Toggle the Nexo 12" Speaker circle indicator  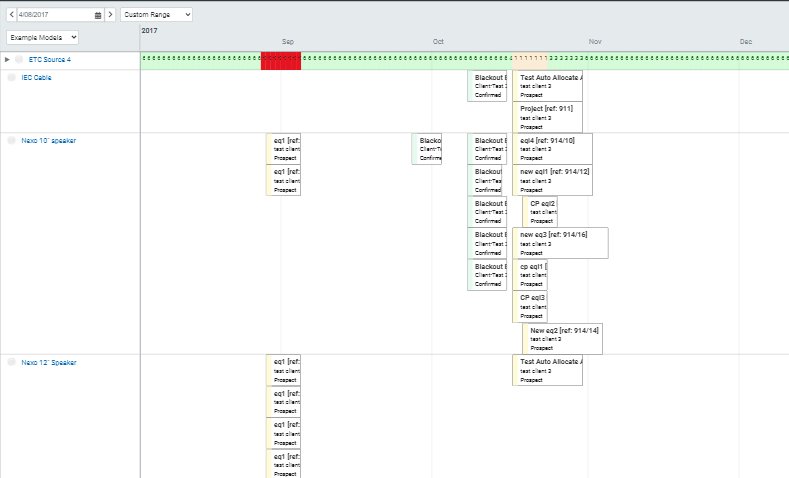point(12,362)
